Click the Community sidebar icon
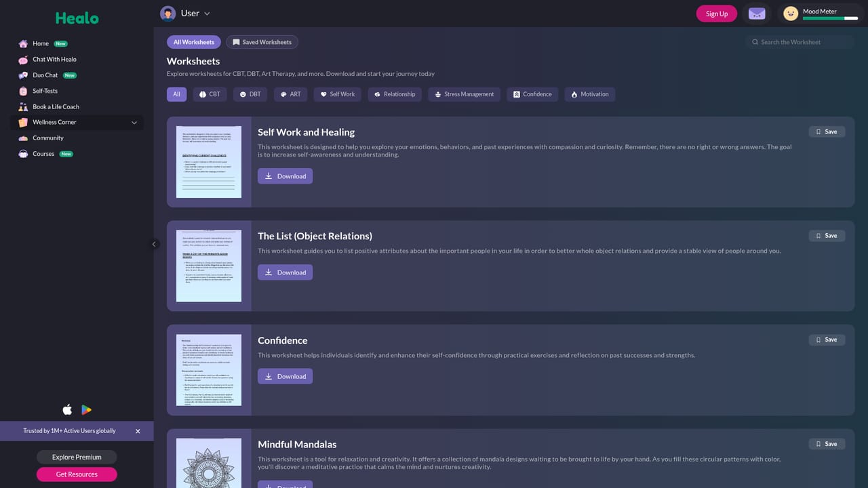 click(x=24, y=138)
